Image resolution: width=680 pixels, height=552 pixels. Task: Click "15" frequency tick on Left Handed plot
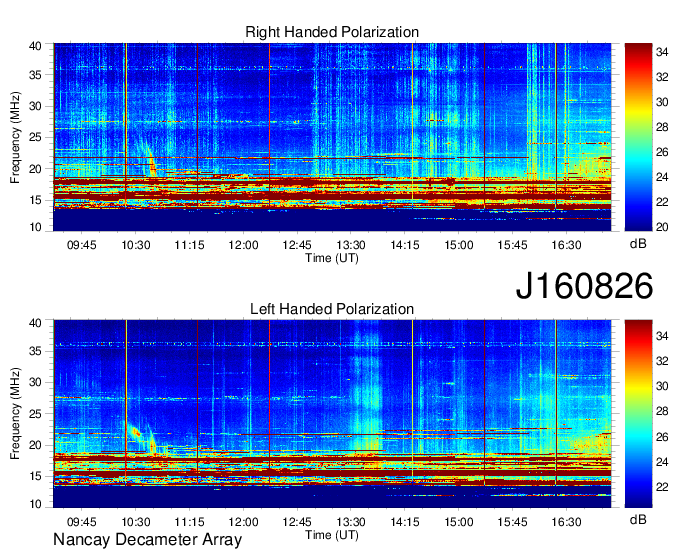[35, 476]
